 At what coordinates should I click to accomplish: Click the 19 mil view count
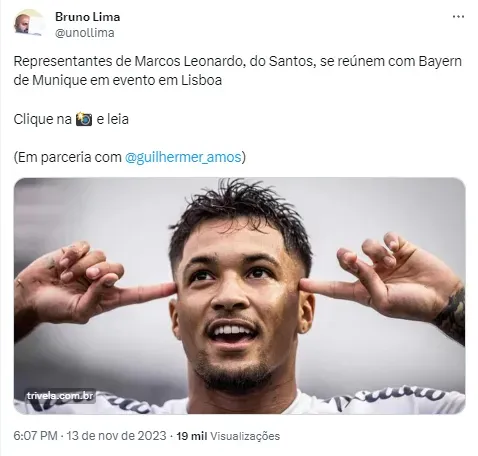pyautogui.click(x=191, y=436)
